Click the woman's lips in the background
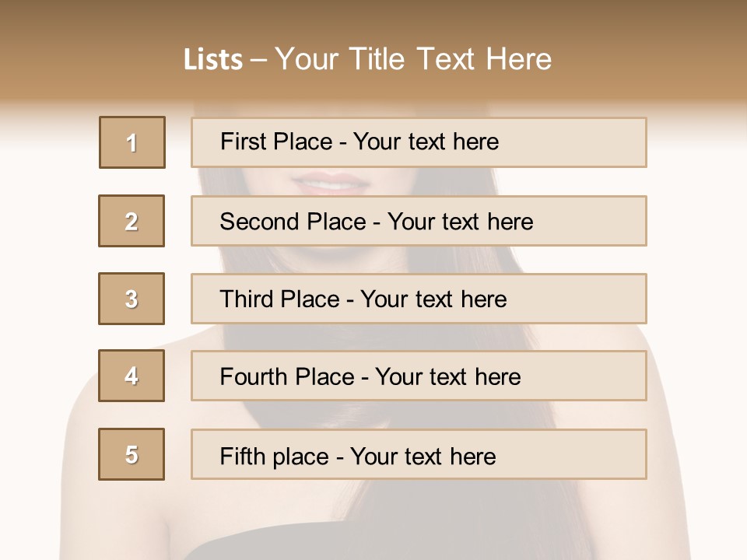 pos(331,184)
